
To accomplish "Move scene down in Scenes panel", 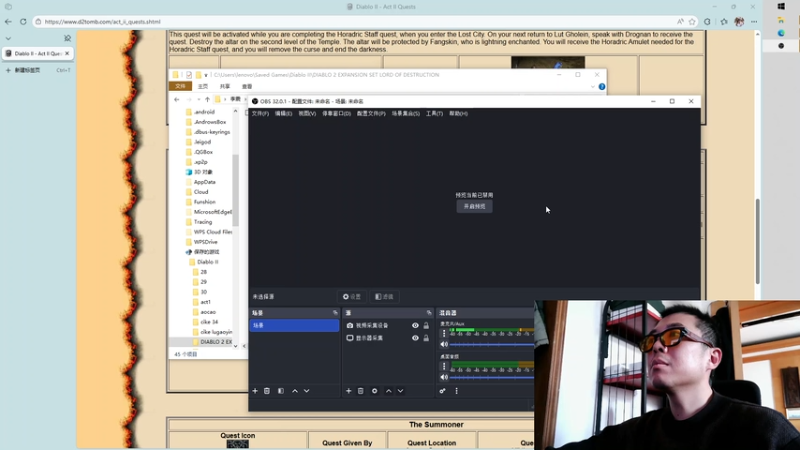I will point(307,391).
